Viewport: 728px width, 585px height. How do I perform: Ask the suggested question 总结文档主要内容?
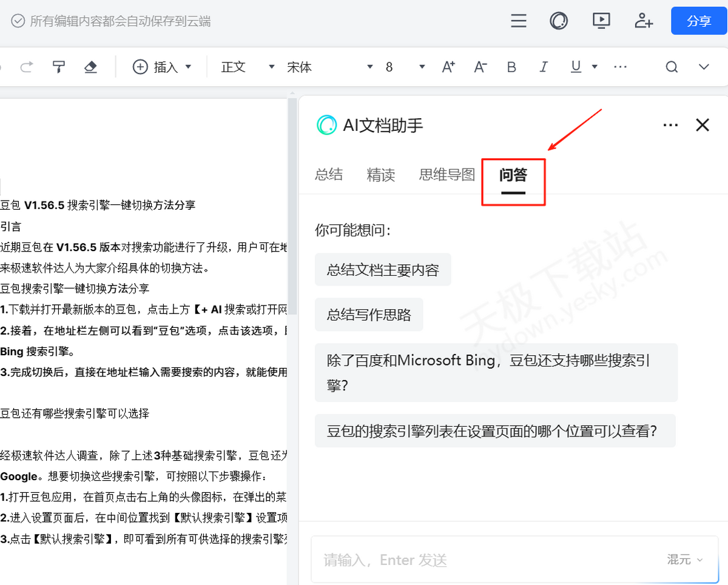click(383, 270)
